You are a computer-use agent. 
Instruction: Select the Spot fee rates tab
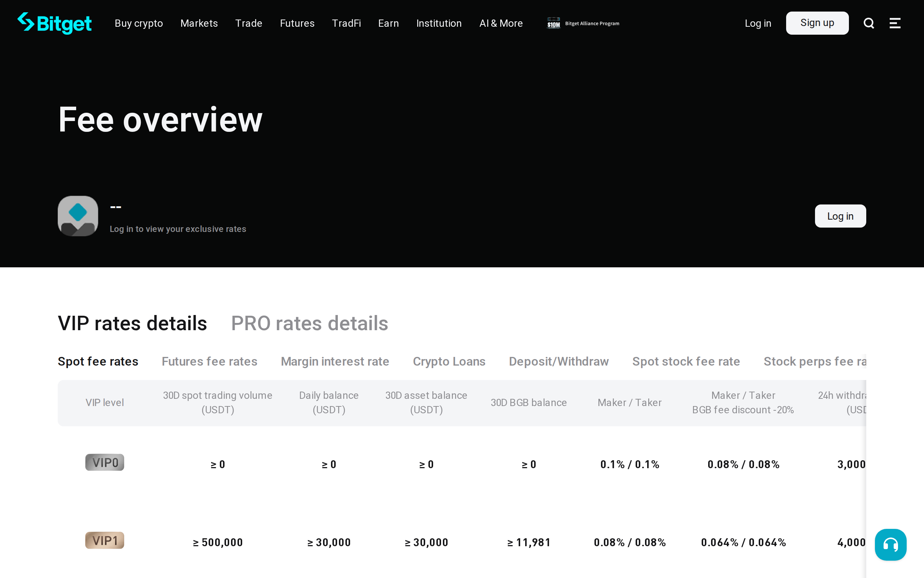coord(98,361)
